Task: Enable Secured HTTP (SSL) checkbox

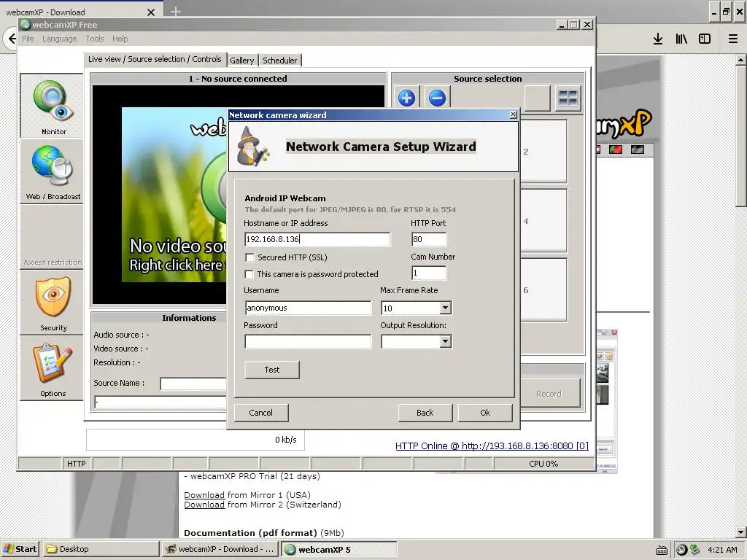Action: coord(249,257)
